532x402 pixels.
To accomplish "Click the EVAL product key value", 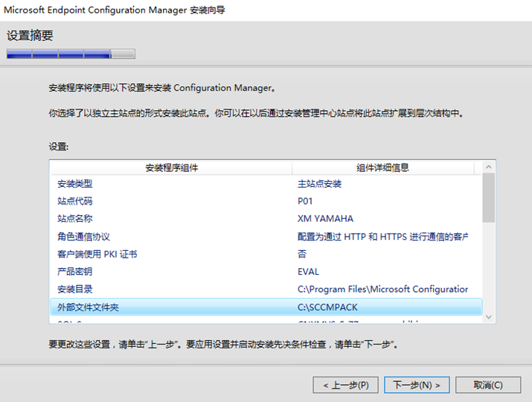I will (308, 272).
